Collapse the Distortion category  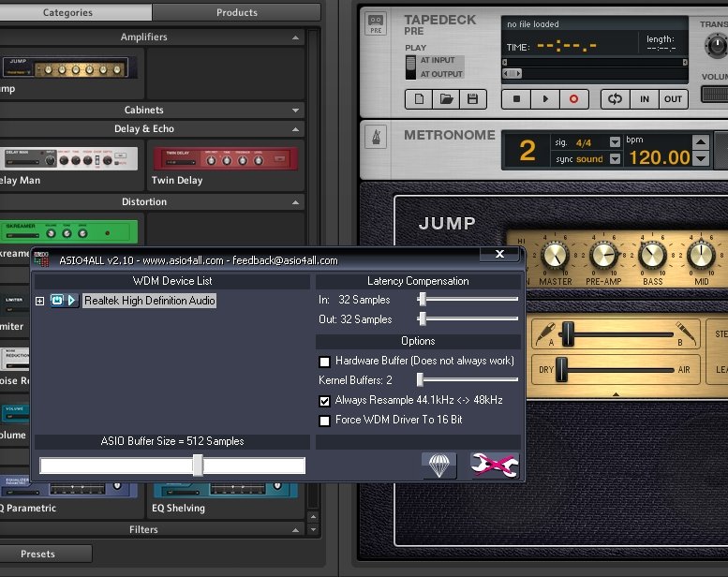point(295,202)
